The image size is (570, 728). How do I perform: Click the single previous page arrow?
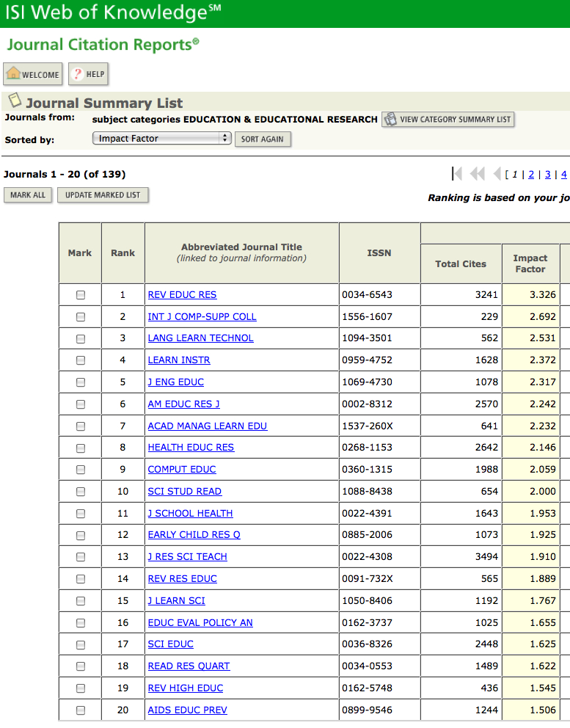coord(497,174)
